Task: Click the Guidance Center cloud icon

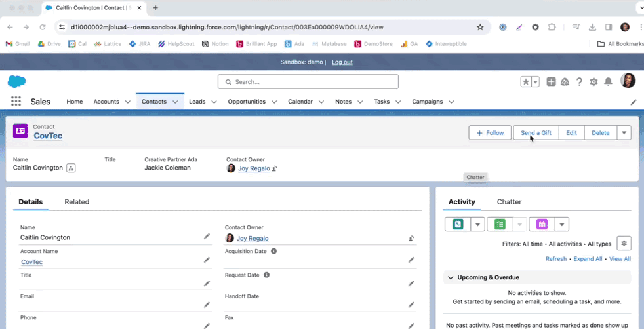Action: pos(565,82)
